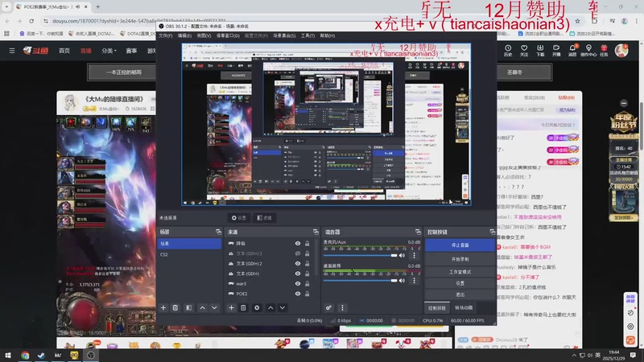Move selected source up
The image size is (644, 362).
point(270,308)
